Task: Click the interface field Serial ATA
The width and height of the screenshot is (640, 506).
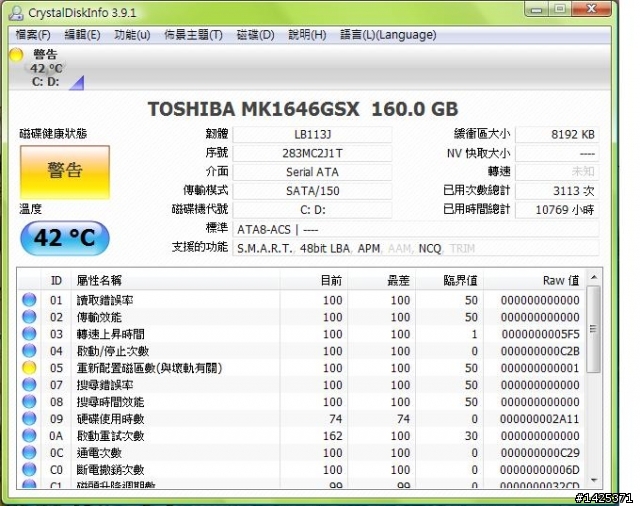Action: [x=312, y=172]
